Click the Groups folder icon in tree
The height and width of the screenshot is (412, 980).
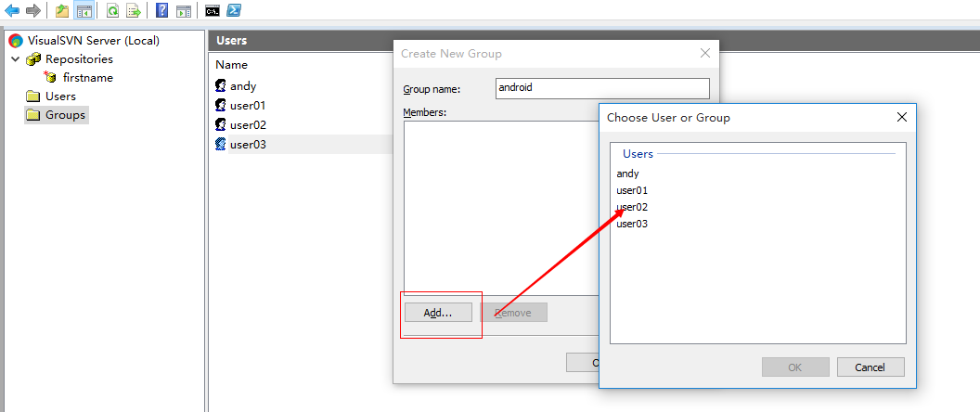[32, 115]
